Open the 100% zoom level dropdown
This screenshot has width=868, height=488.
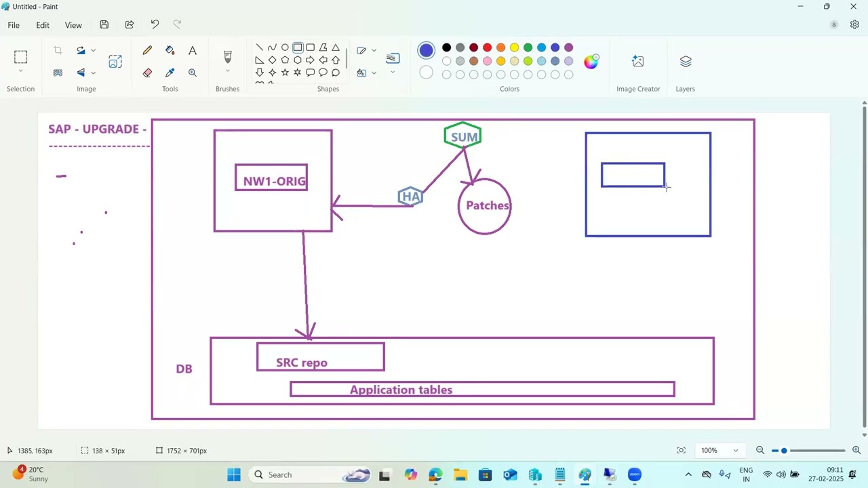point(719,451)
